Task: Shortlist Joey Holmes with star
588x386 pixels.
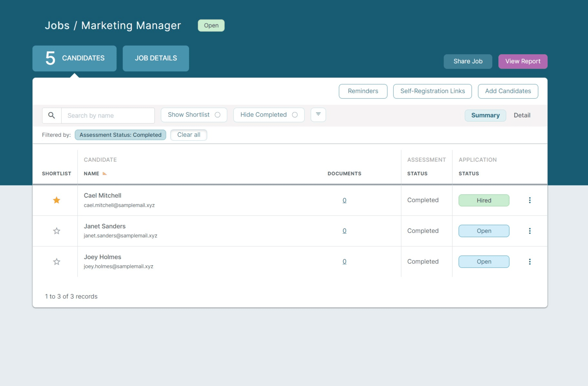Action: pos(57,262)
